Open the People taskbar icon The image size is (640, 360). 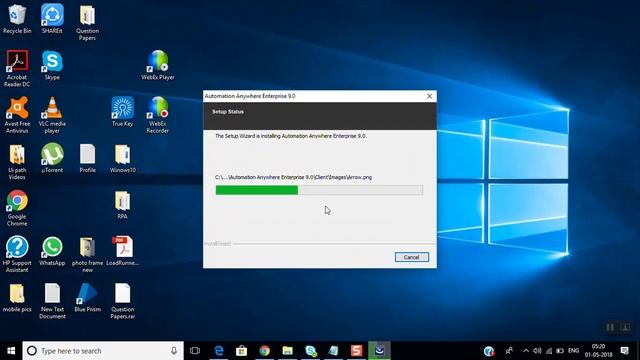pyautogui.click(x=509, y=351)
